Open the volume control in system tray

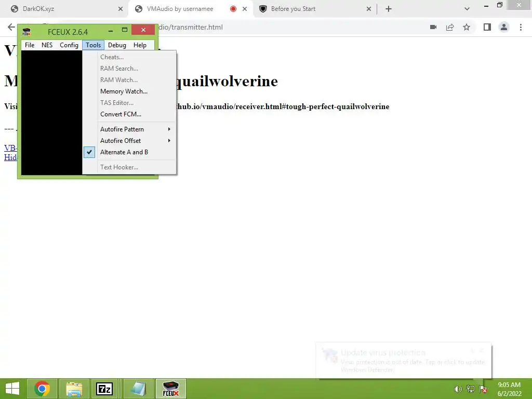(458, 389)
